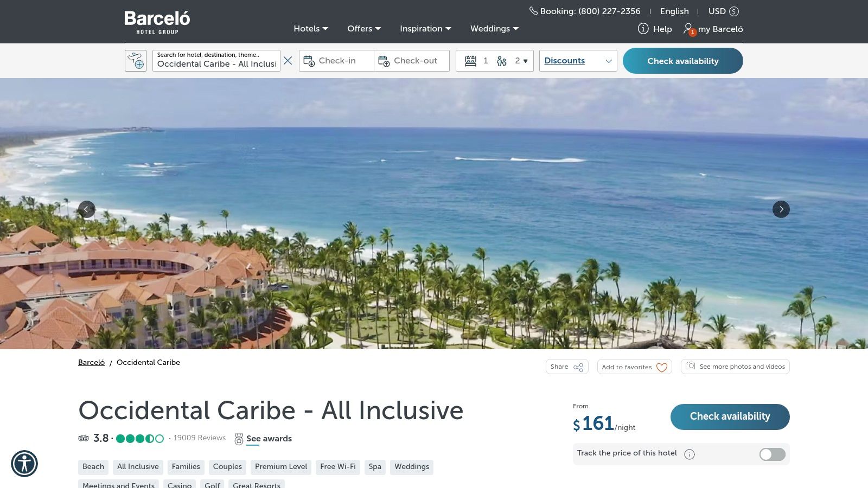Expand the Hotels navigation menu
This screenshot has width=868, height=488.
coord(310,29)
